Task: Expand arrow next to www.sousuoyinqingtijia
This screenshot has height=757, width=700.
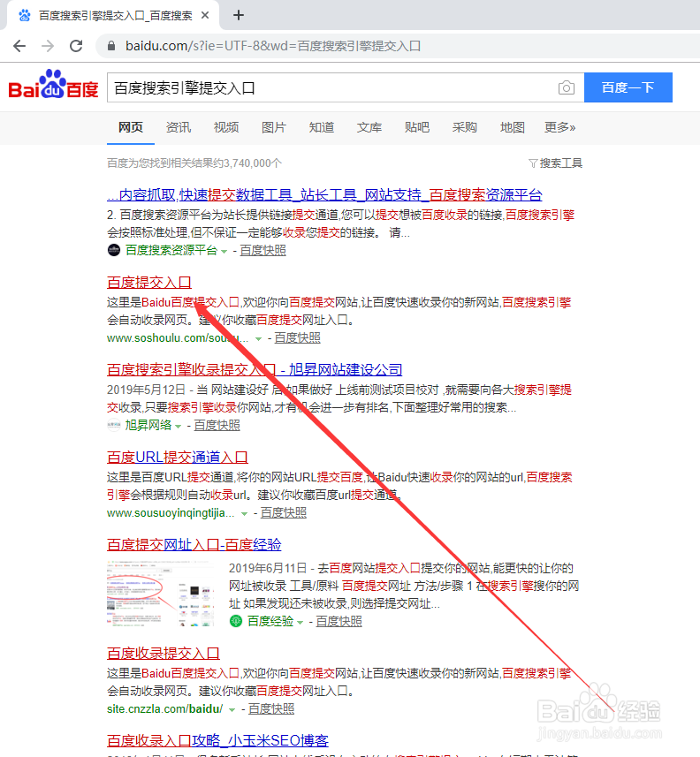Action: [x=245, y=514]
